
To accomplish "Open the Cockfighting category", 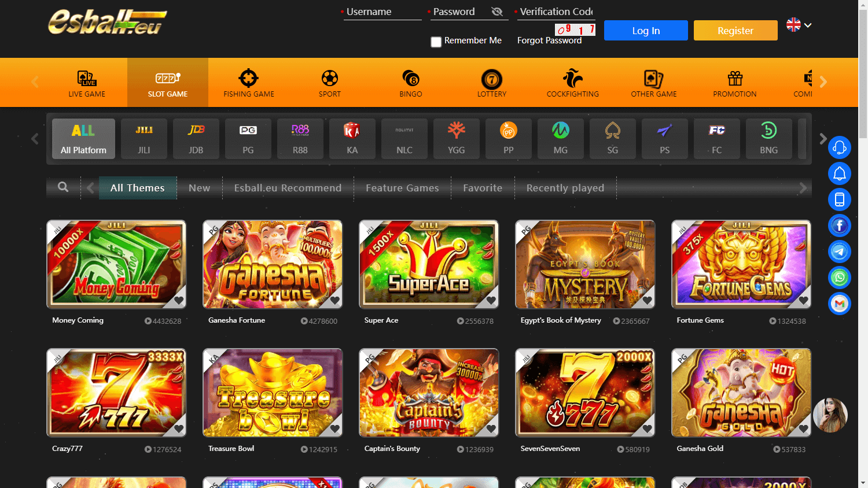I will click(x=573, y=83).
